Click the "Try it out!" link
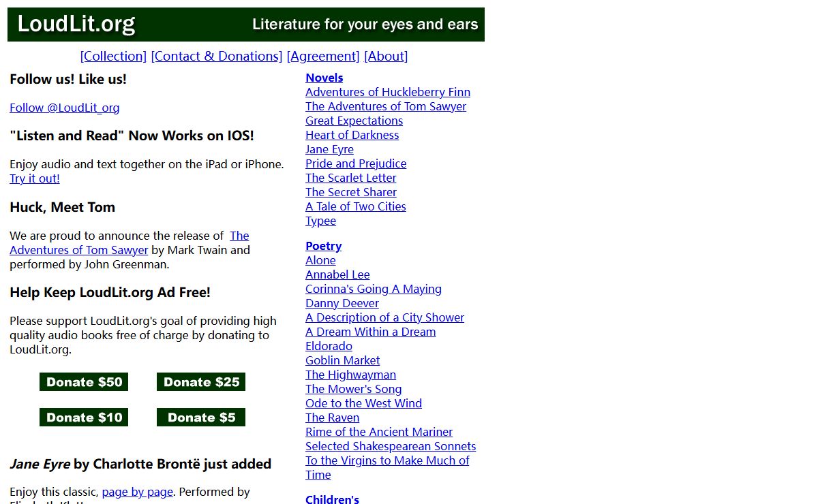 click(x=35, y=178)
